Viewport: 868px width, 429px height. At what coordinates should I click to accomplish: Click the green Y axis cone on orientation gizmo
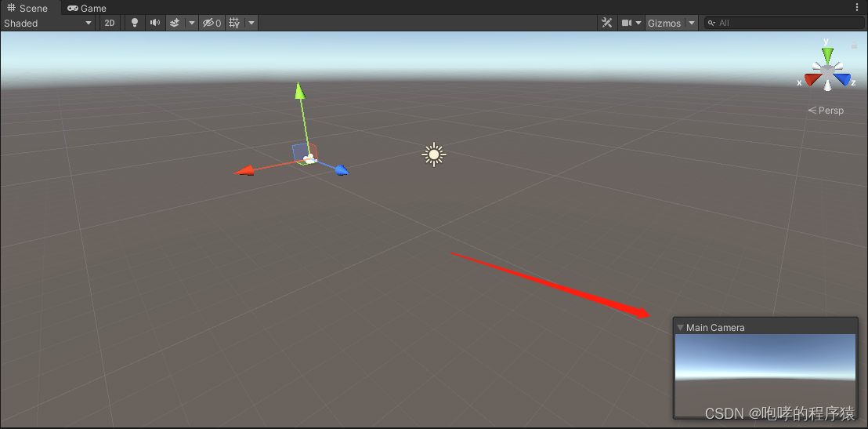(x=827, y=55)
